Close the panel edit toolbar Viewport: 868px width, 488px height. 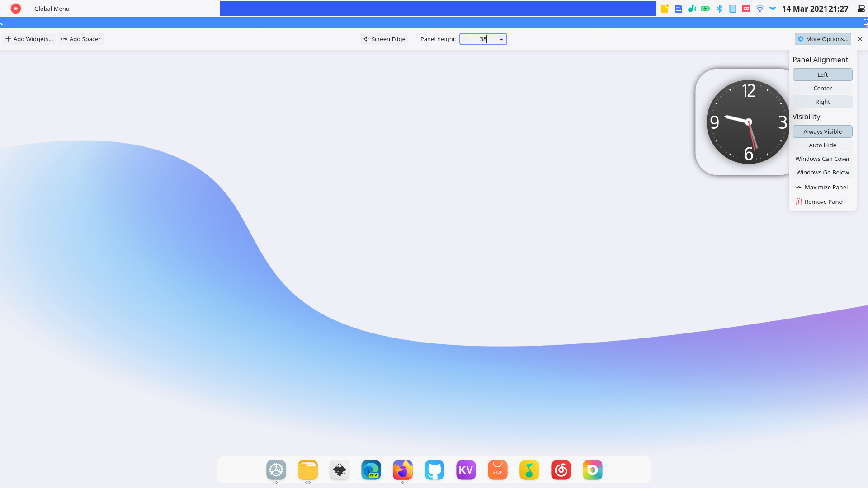click(x=860, y=39)
